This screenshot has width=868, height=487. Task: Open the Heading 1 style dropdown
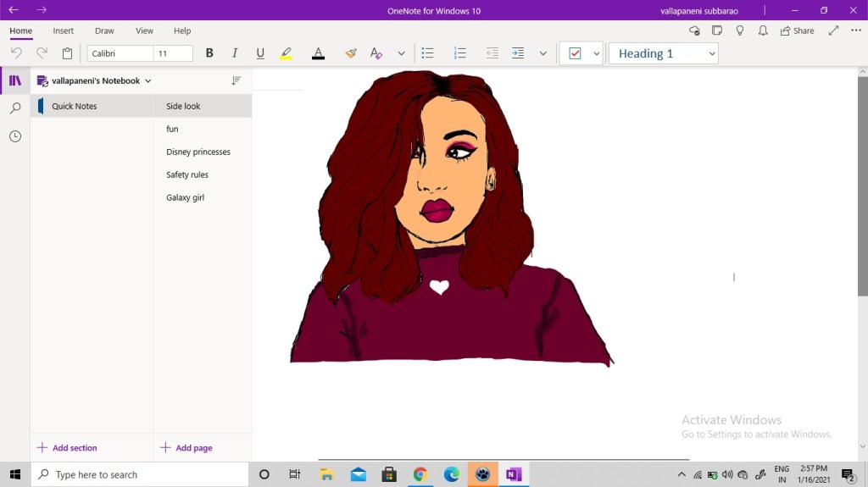point(664,53)
